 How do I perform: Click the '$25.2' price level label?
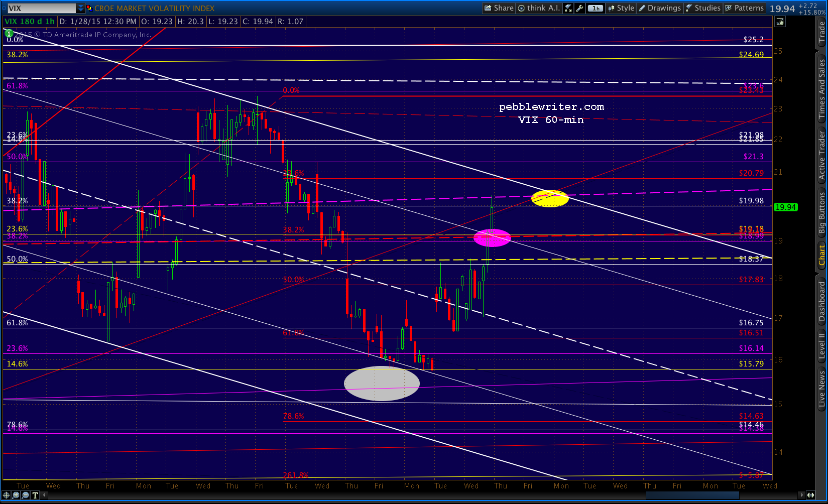pyautogui.click(x=753, y=40)
